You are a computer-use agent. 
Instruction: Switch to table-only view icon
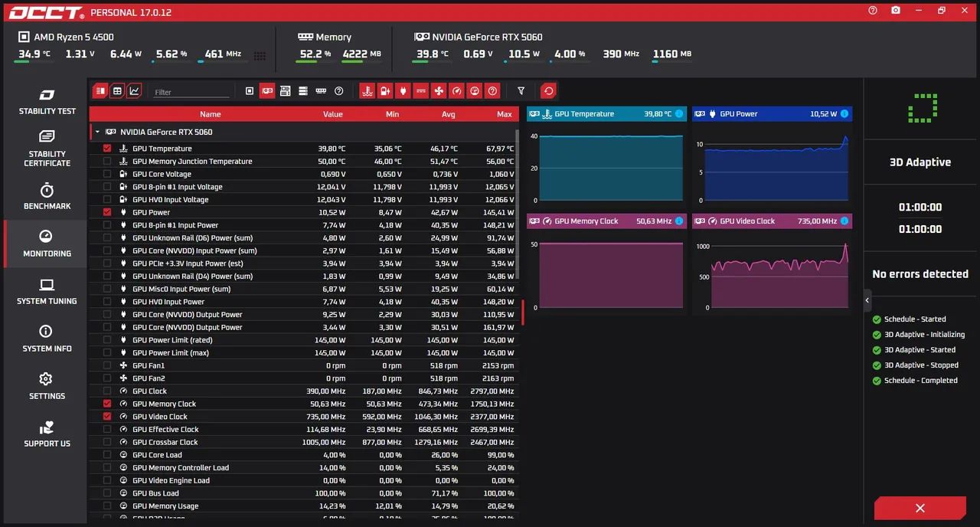117,91
